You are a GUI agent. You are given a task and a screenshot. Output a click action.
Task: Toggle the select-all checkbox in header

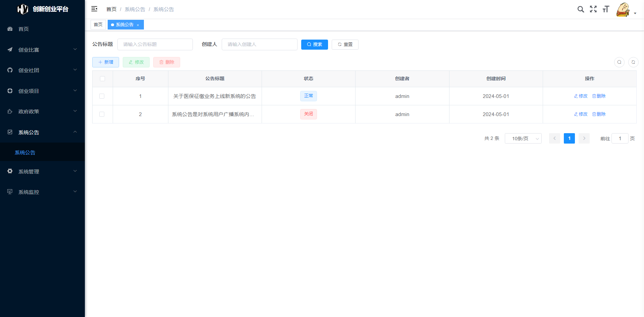pyautogui.click(x=102, y=78)
